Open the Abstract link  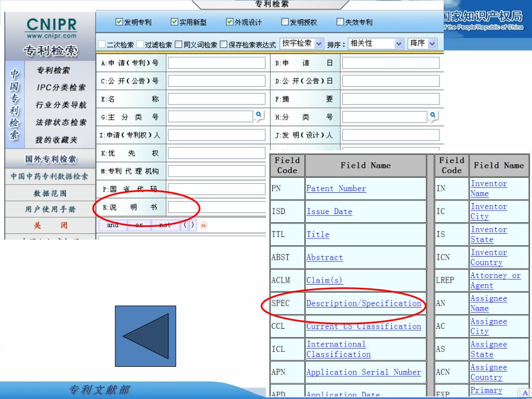coord(324,258)
